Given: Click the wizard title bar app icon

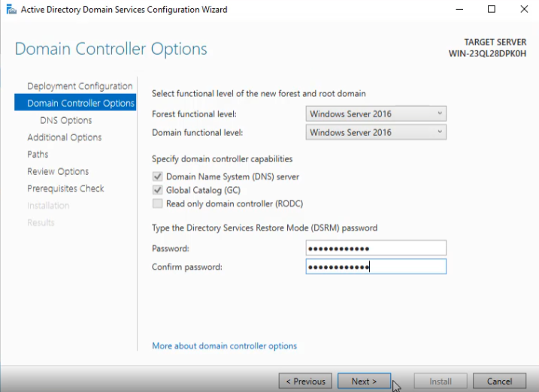Looking at the screenshot, I should point(11,9).
